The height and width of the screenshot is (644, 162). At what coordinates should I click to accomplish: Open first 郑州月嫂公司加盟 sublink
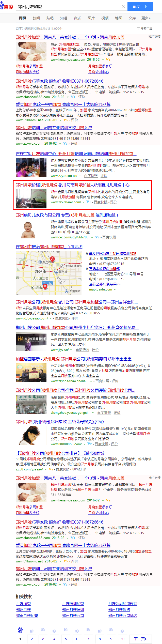(x=29, y=66)
